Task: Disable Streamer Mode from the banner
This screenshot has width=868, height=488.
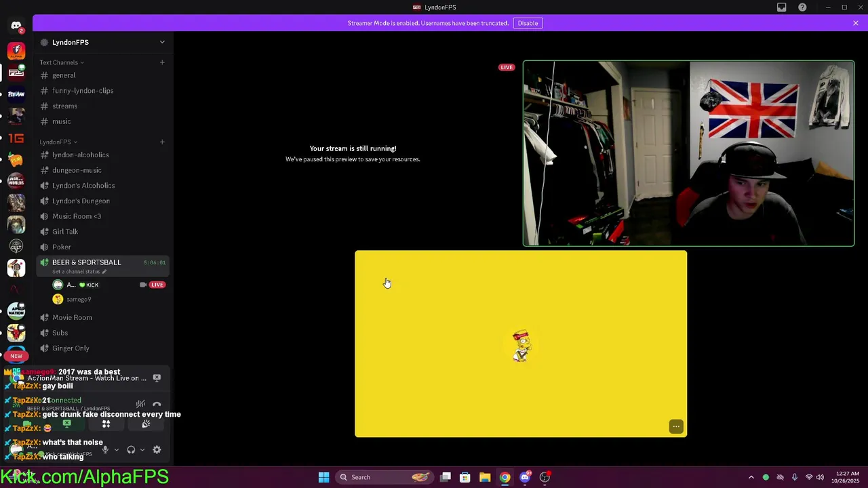Action: pos(528,23)
